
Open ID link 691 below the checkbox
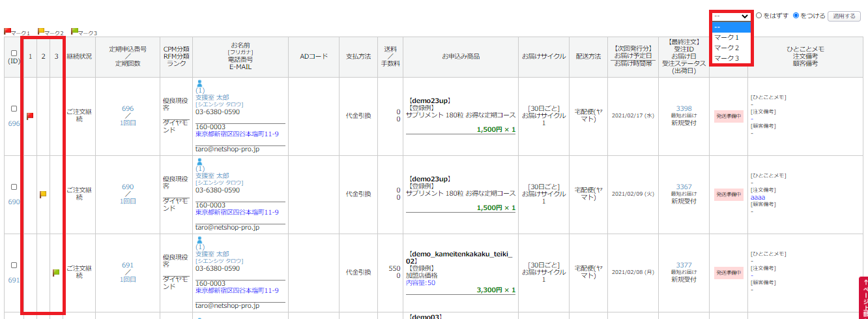tap(14, 280)
